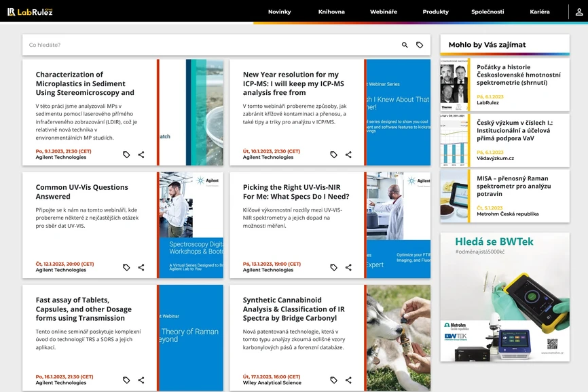Click the search magnifier icon
588x392 pixels.
(405, 45)
